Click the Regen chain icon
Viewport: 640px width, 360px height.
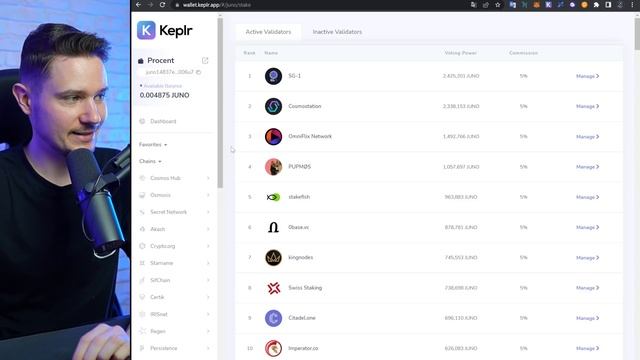[142, 331]
